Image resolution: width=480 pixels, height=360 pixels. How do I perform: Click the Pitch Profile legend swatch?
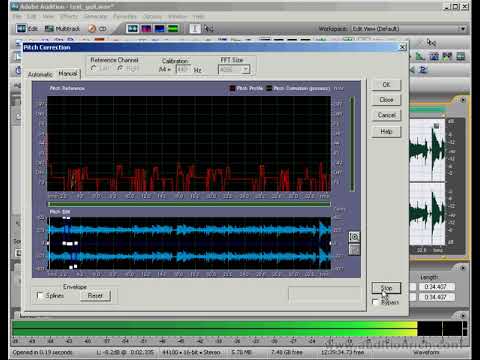coord(232,88)
